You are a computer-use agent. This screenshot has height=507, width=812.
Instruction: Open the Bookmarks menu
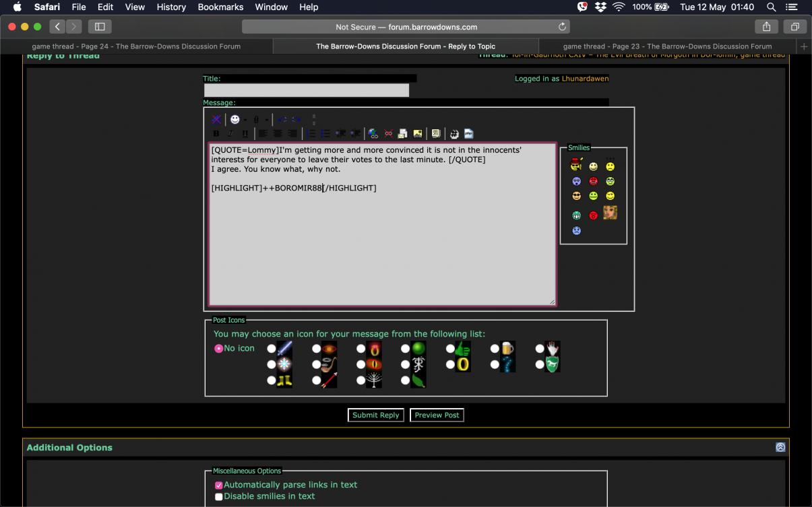pos(220,7)
